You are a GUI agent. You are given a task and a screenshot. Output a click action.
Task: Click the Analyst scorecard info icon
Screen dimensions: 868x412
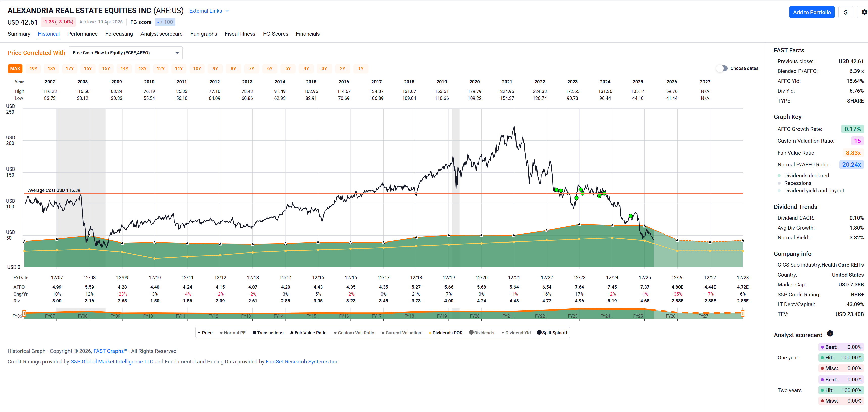[x=830, y=333]
